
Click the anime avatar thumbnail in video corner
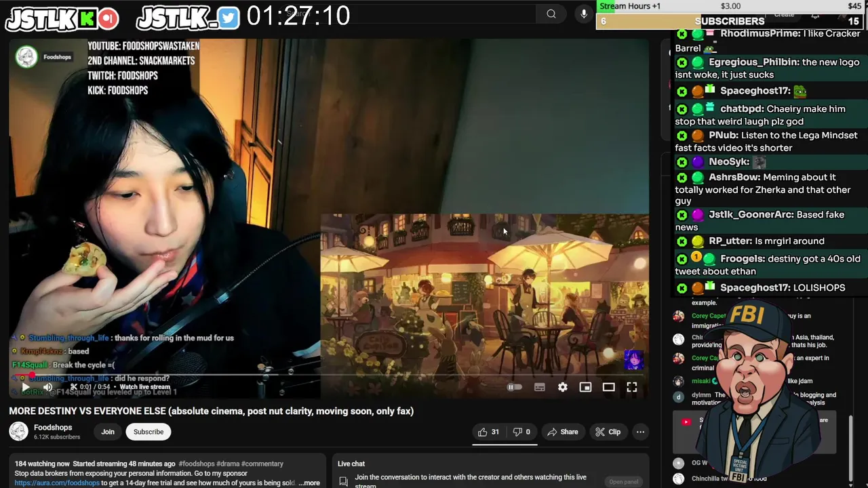(633, 359)
